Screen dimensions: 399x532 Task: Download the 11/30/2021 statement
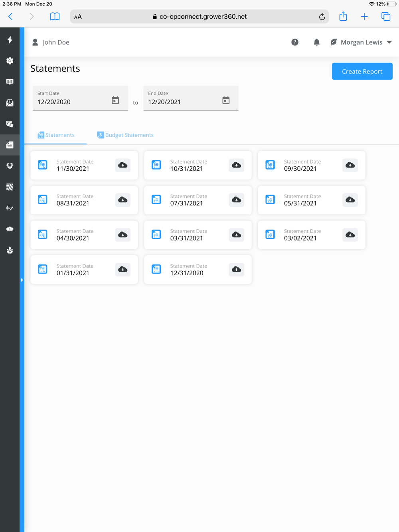coord(122,165)
